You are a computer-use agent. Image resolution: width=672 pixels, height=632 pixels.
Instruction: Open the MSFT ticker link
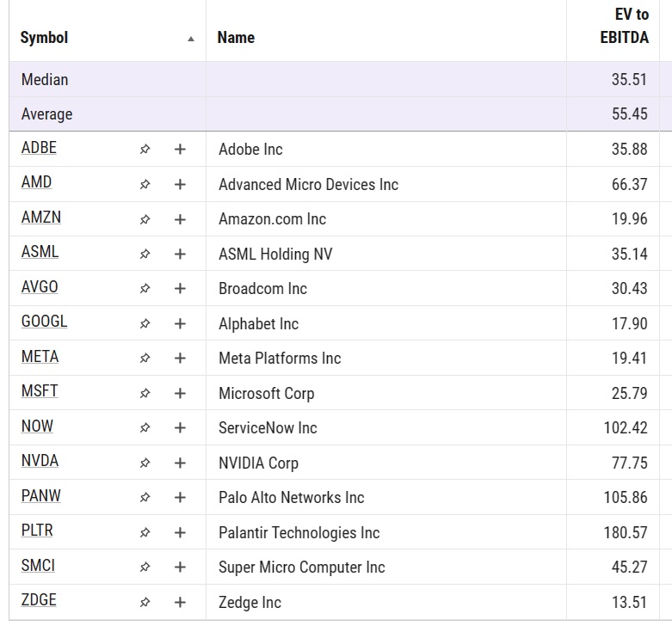coord(40,391)
